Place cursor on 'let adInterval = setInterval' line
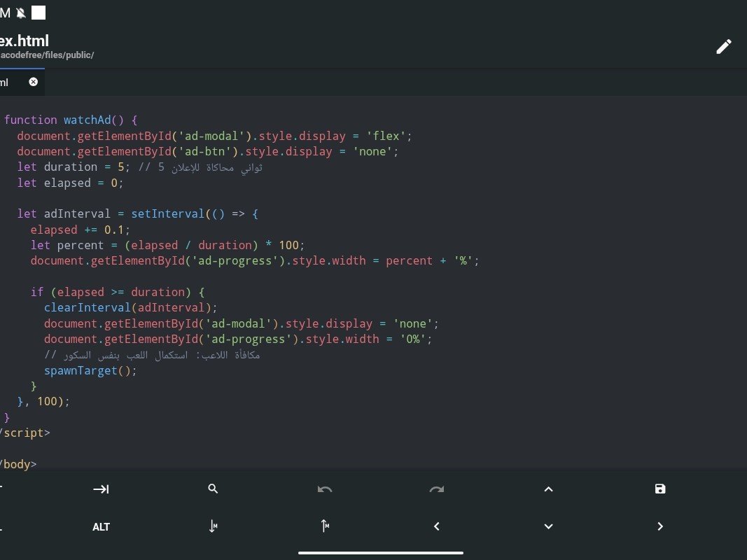This screenshot has width=747, height=560. pos(138,213)
